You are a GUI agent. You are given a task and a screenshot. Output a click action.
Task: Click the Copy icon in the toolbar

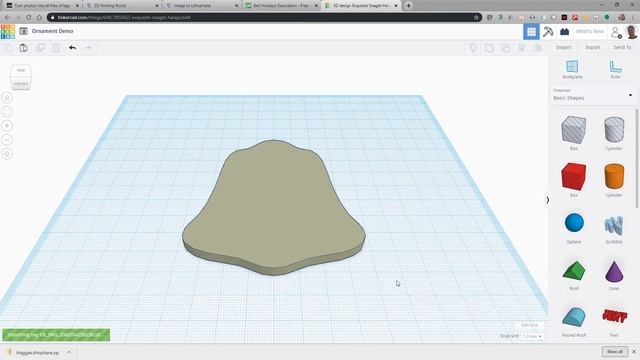(x=8, y=48)
